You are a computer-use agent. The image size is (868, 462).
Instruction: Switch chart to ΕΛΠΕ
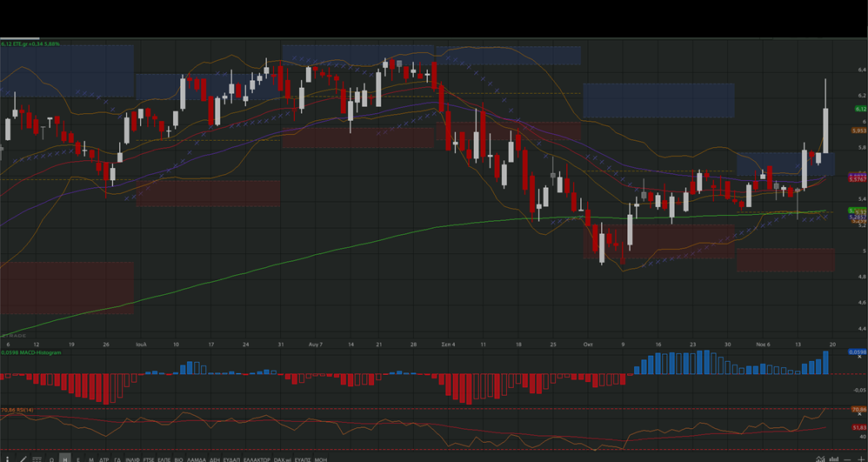(x=164, y=459)
